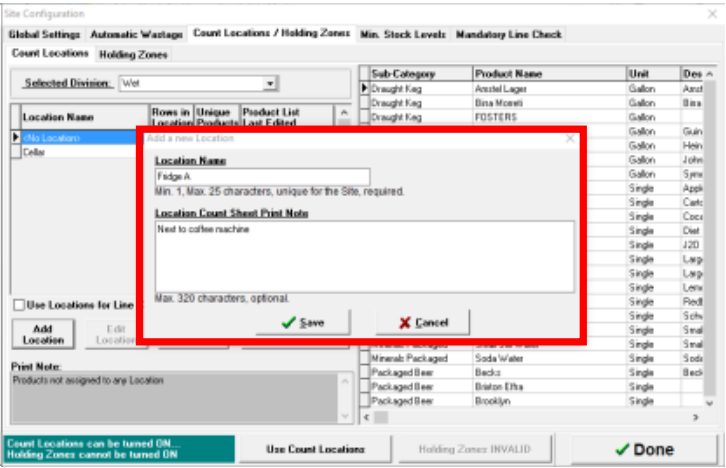Cancel the Add a new Location dialog
Screen dimensions: 726x468
(x=423, y=323)
